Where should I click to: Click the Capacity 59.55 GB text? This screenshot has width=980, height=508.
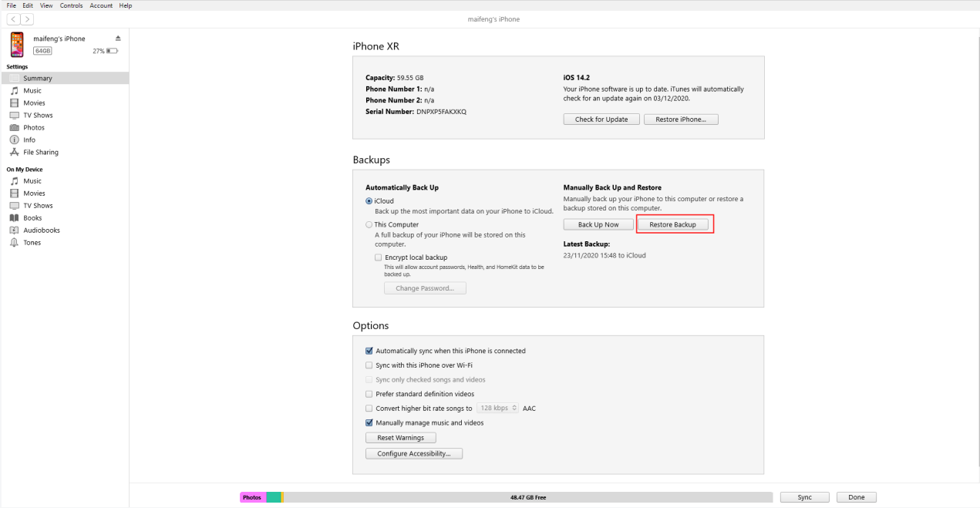(x=394, y=78)
